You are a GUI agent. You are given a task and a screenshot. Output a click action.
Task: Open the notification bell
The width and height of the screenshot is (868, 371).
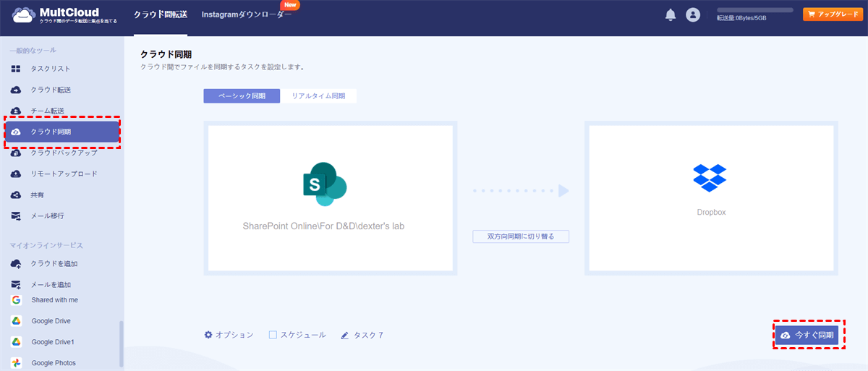point(671,14)
